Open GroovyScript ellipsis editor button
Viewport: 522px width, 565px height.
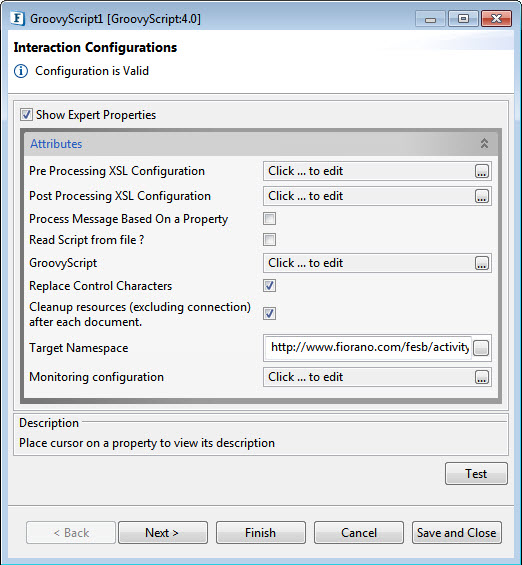[x=482, y=263]
